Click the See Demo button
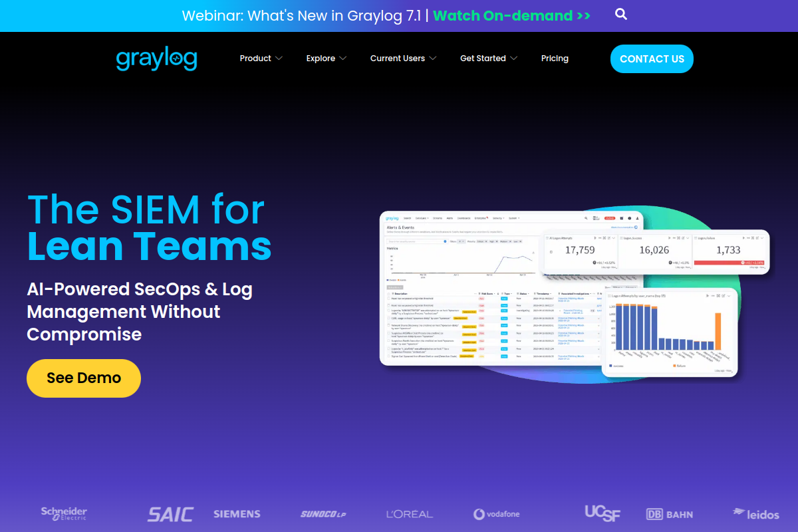The width and height of the screenshot is (798, 532). click(84, 378)
